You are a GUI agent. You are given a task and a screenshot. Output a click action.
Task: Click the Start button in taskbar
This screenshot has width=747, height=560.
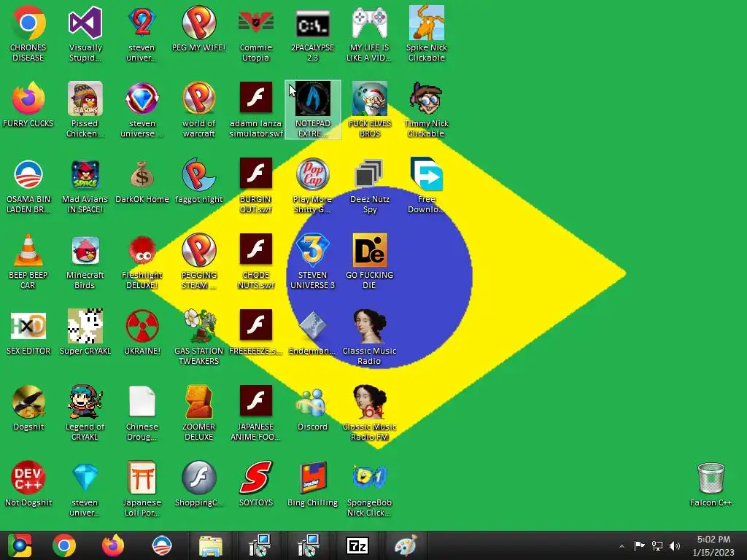point(20,545)
